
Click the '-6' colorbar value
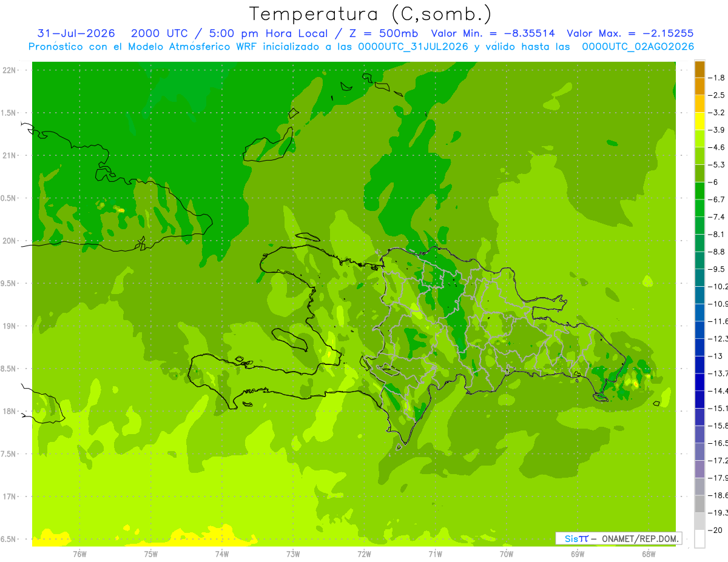point(714,182)
